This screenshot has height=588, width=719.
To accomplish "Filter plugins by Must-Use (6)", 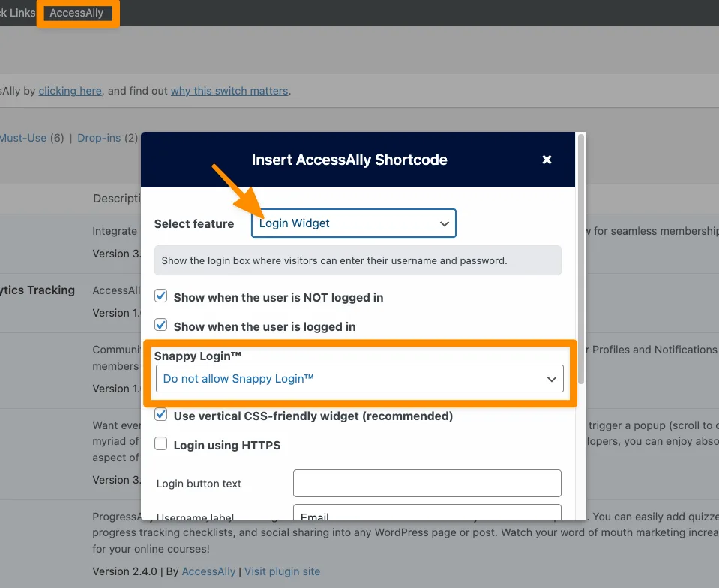I will [22, 137].
